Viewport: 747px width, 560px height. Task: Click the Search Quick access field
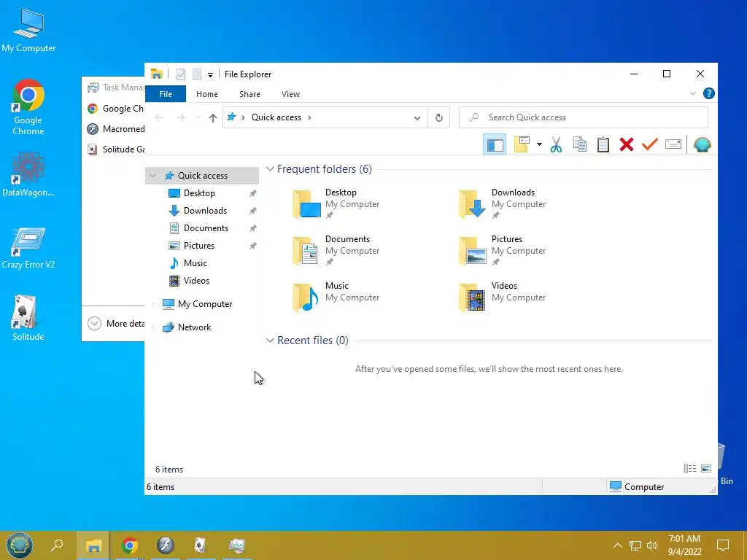(583, 117)
